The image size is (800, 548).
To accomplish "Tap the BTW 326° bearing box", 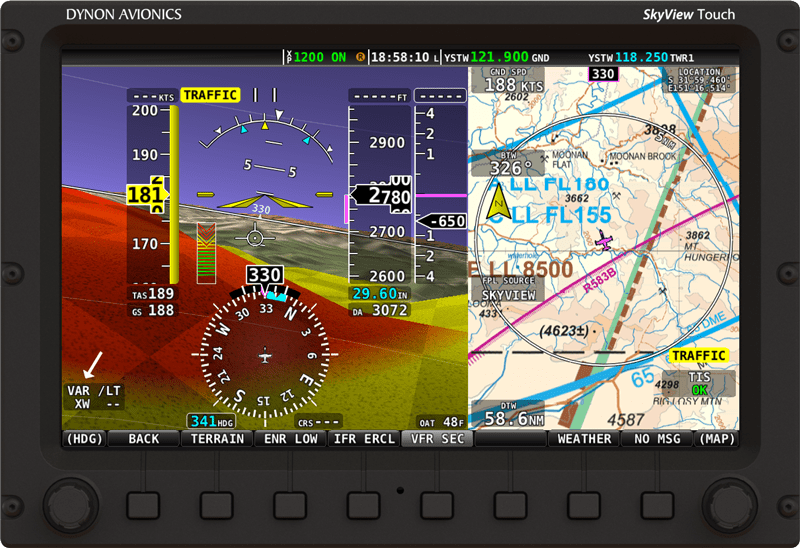I will click(x=507, y=163).
